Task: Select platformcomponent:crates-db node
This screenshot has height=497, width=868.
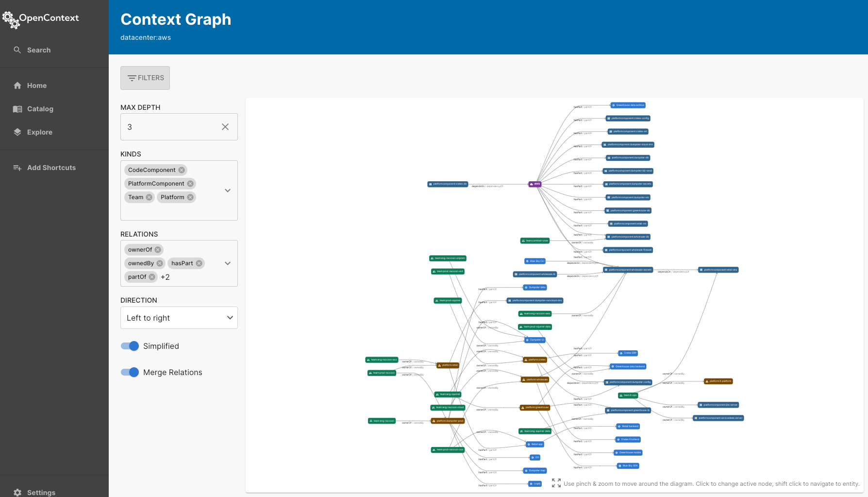Action: [448, 184]
